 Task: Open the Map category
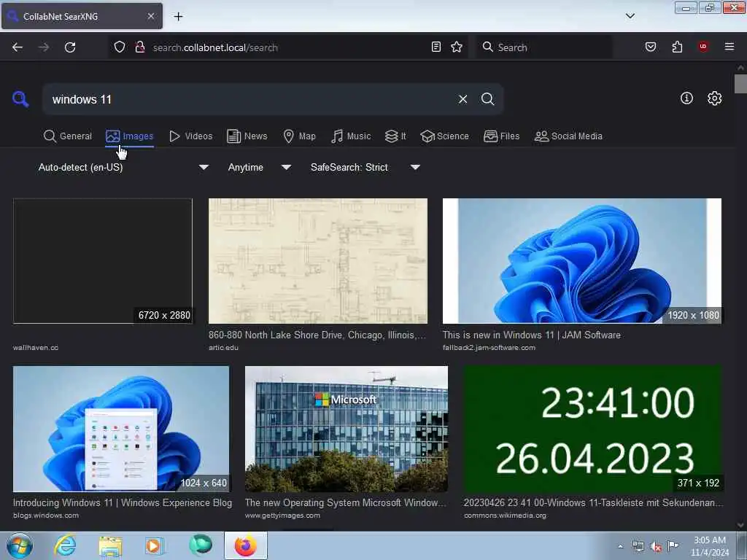[x=300, y=136]
